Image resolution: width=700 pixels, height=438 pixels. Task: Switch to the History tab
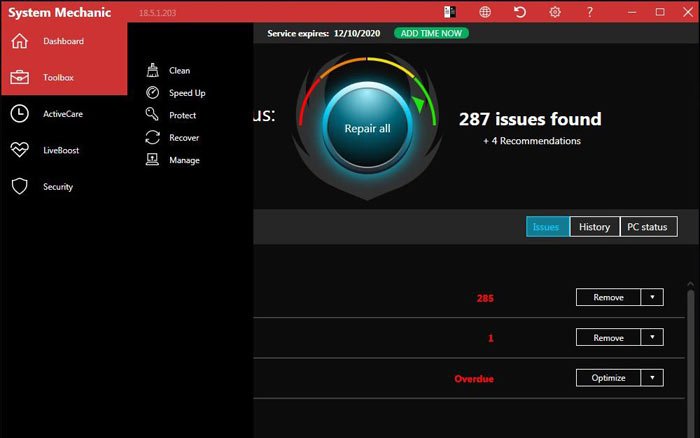point(595,226)
